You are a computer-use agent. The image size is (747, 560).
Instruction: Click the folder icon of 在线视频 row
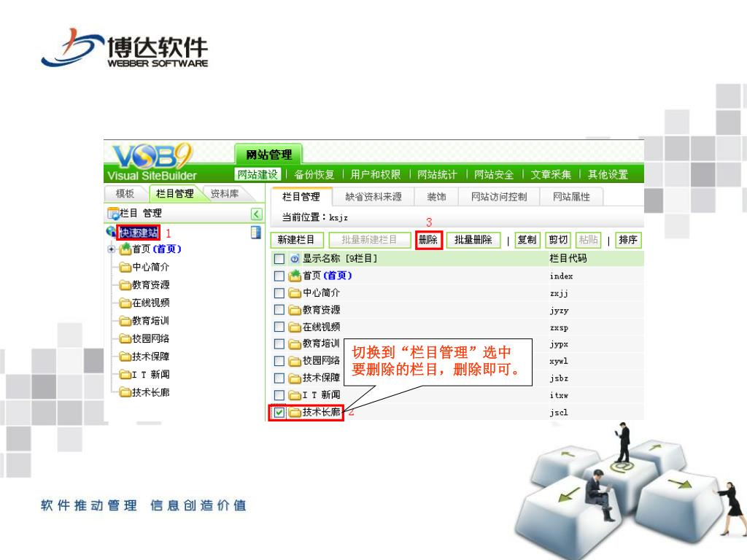(x=295, y=327)
